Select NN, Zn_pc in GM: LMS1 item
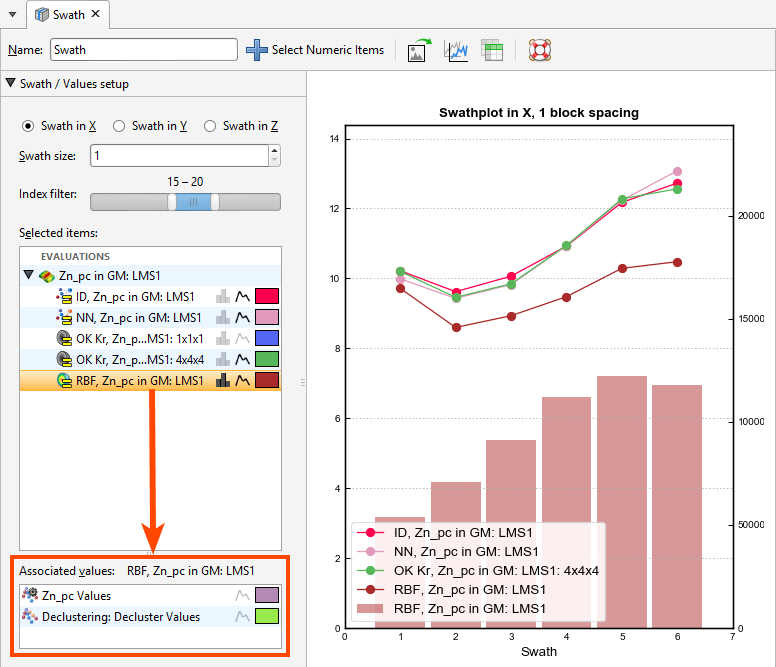 coord(139,318)
